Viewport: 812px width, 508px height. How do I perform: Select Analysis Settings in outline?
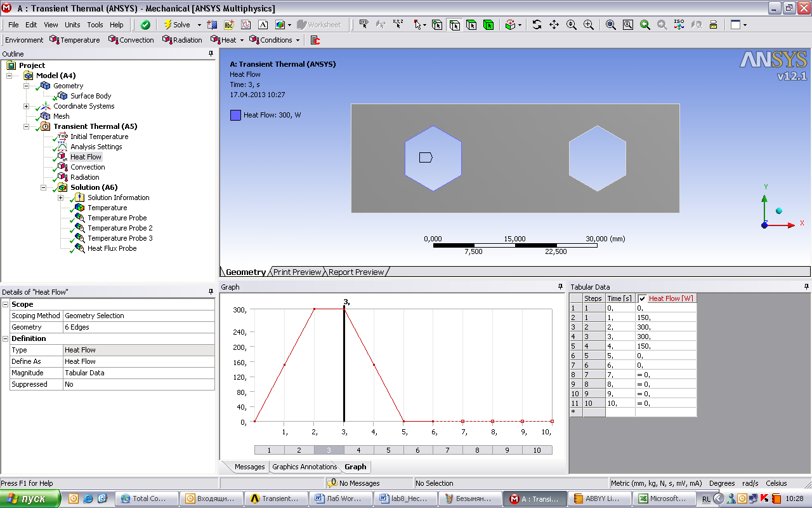pos(96,147)
